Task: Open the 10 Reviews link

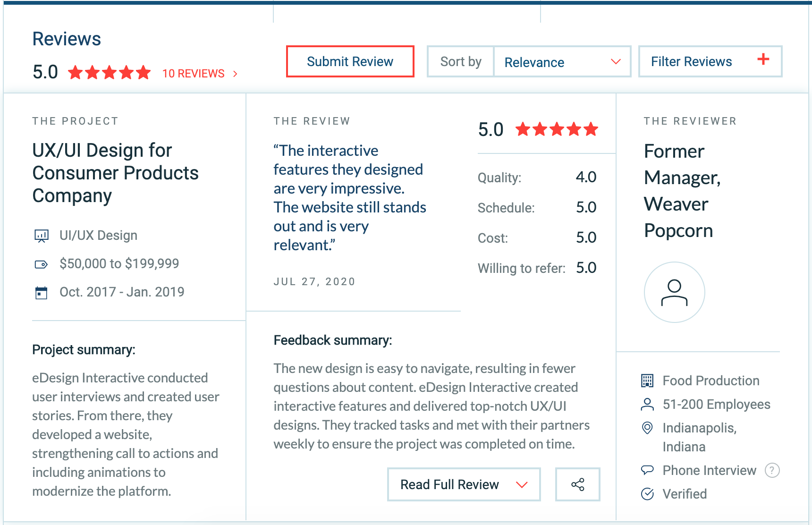Action: [x=199, y=74]
